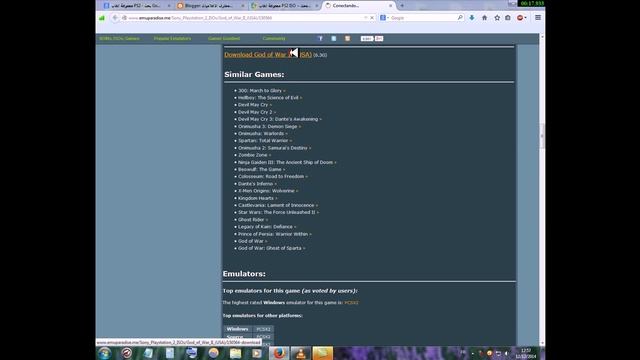Click into the Google search box
The image size is (640, 360).
(422, 18)
